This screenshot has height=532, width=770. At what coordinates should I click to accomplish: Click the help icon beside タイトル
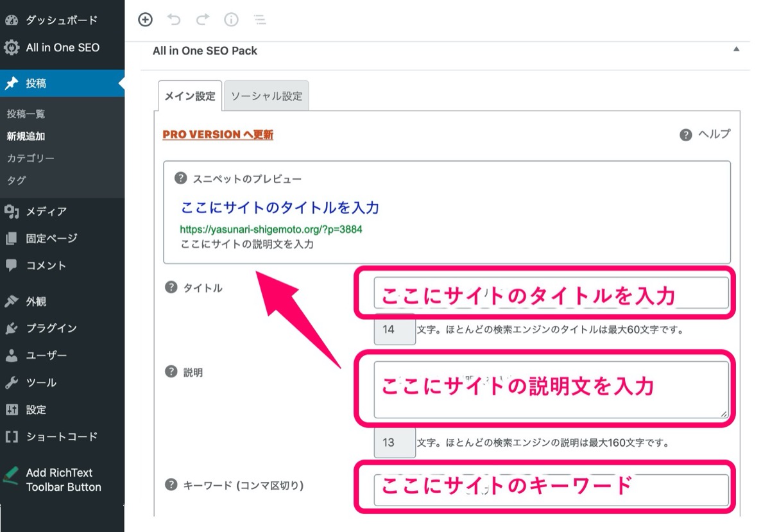click(x=171, y=287)
